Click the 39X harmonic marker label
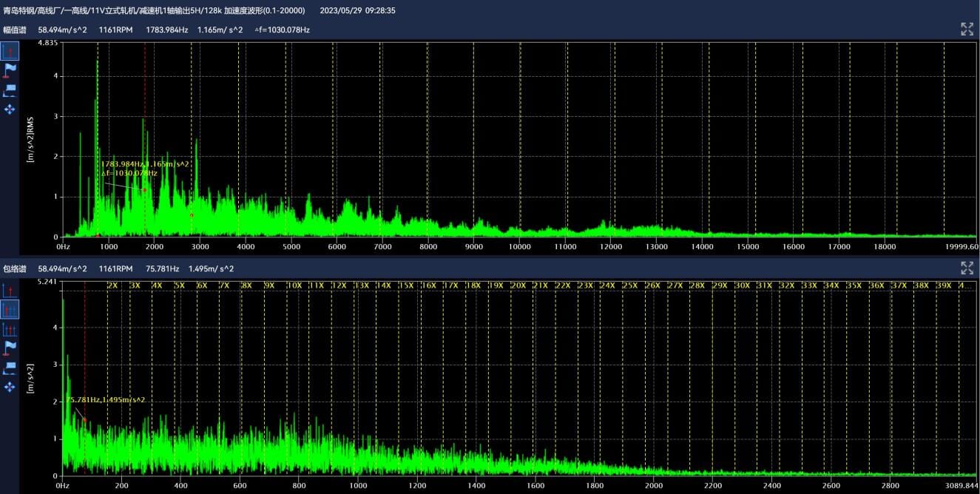 click(944, 285)
